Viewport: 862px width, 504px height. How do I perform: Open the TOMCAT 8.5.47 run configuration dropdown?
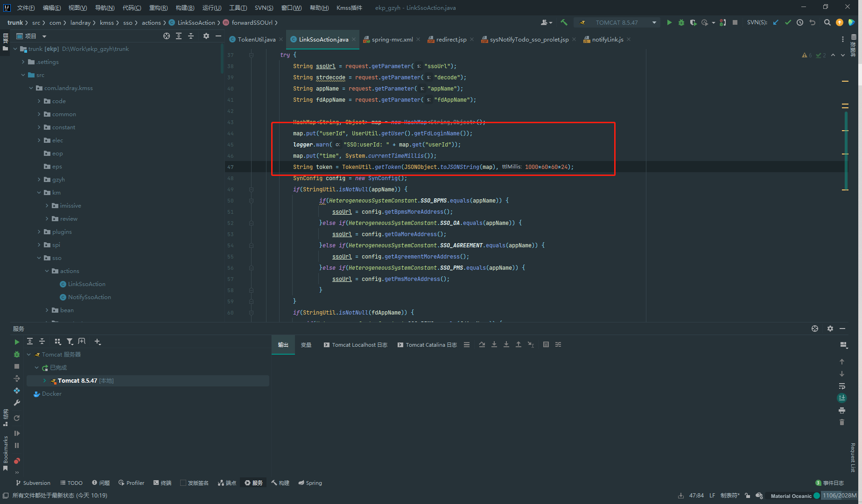(x=617, y=22)
